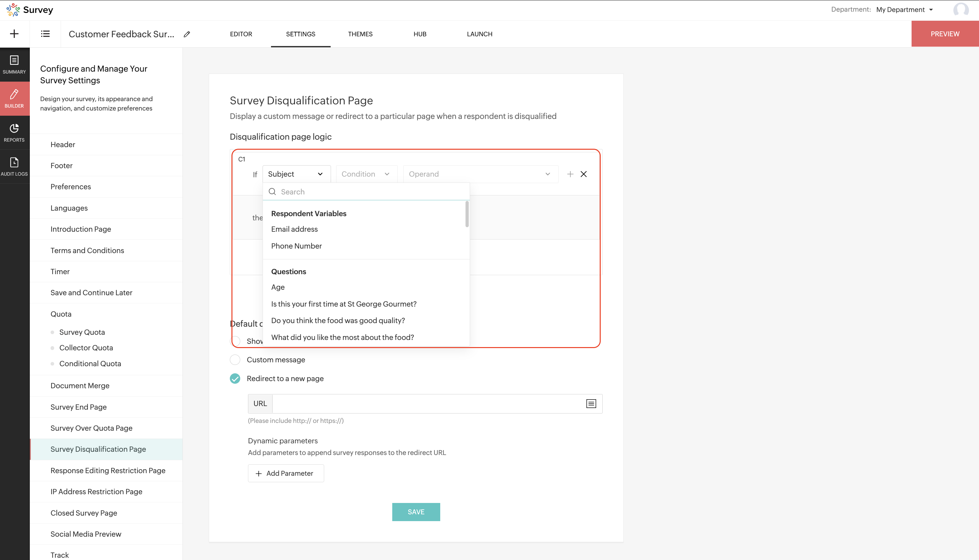Click the dropdown list scrollbar
This screenshot has width=979, height=560.
(x=467, y=214)
